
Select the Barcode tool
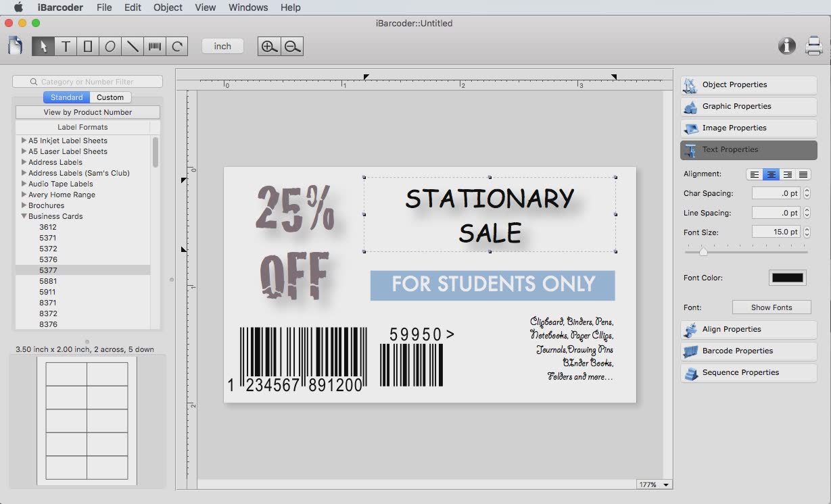pyautogui.click(x=154, y=46)
